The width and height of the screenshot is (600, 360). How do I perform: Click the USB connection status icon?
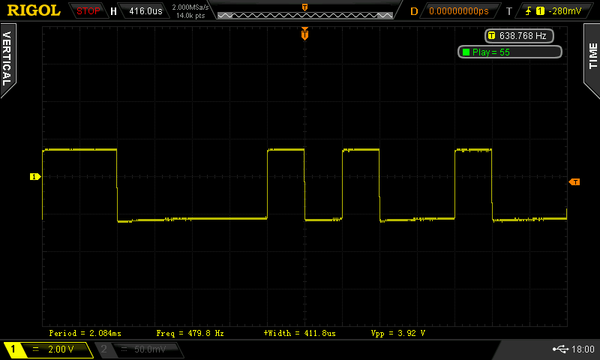click(x=561, y=349)
